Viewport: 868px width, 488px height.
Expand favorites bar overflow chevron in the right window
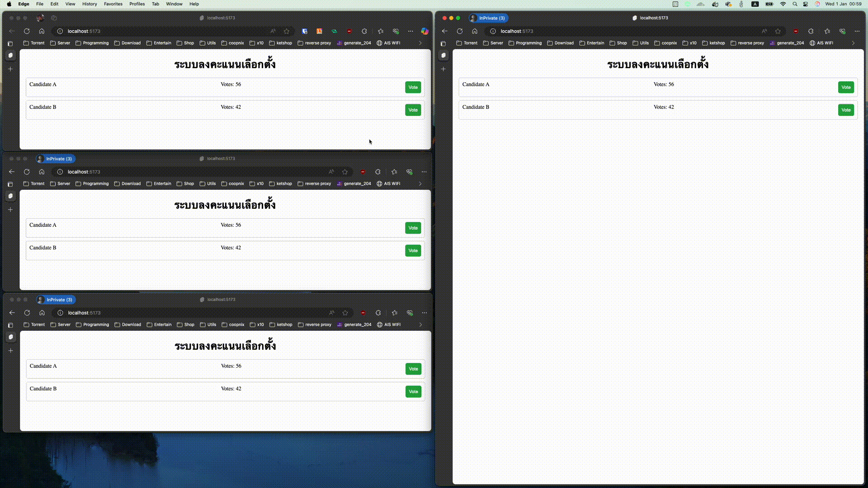[853, 43]
